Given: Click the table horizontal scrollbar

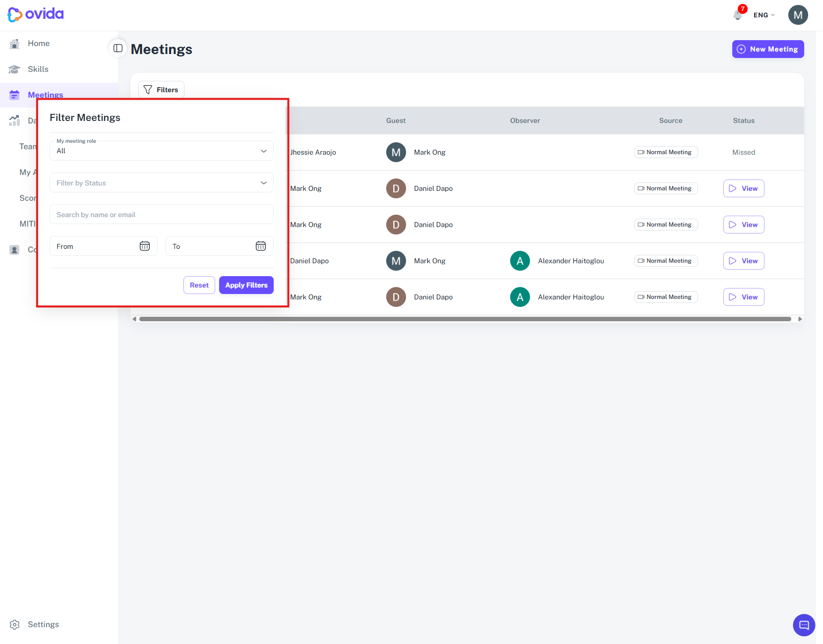Looking at the screenshot, I should click(x=465, y=319).
